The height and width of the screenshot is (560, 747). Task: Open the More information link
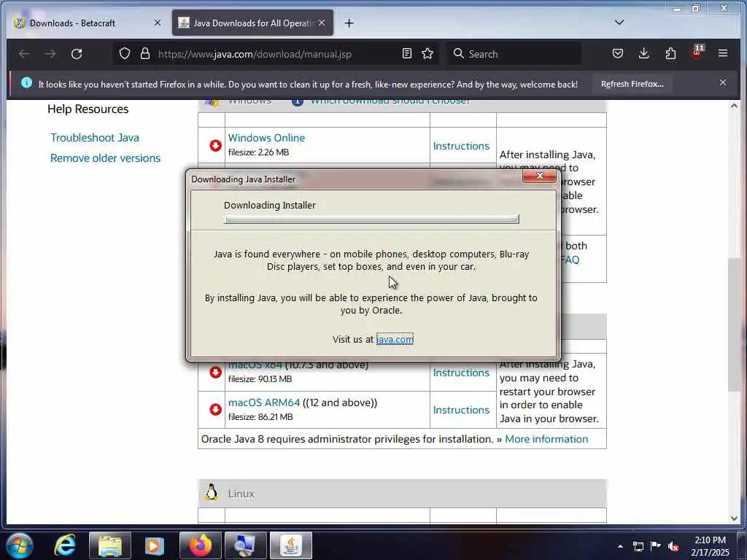546,439
